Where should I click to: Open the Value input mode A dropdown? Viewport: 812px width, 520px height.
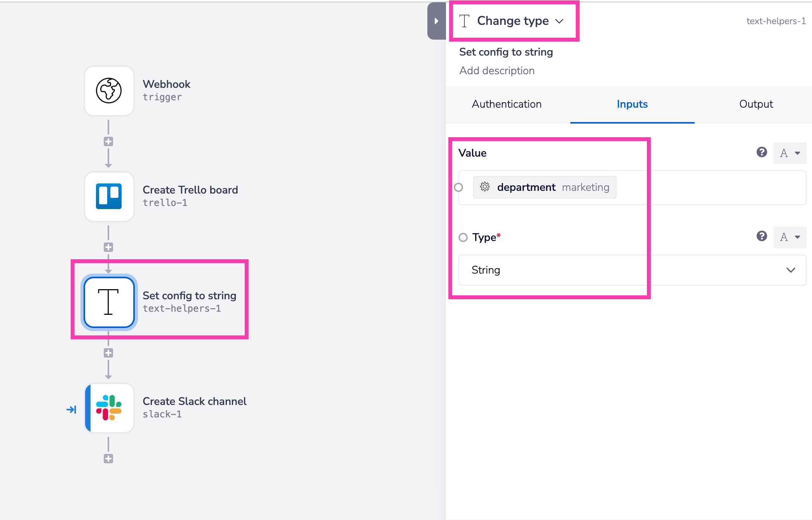(790, 153)
